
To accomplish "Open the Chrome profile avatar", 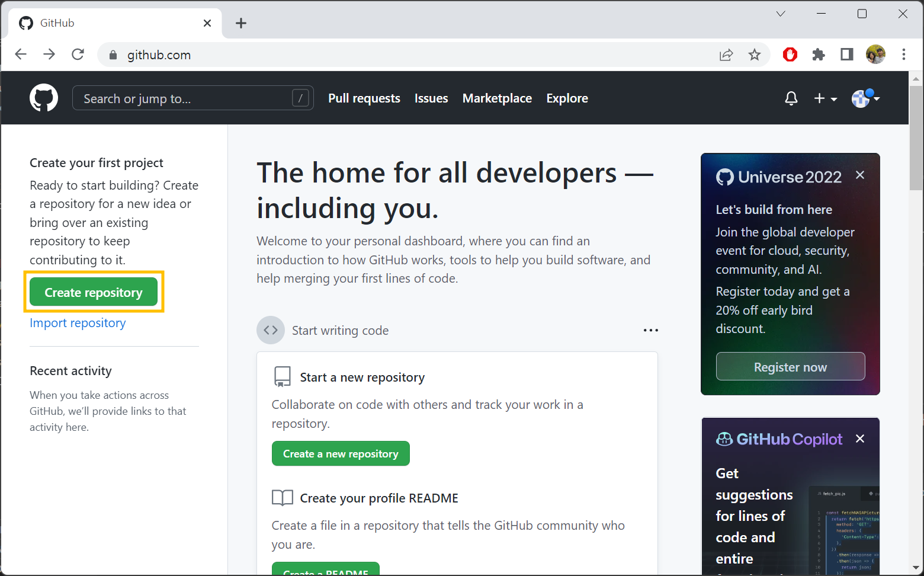I will pyautogui.click(x=875, y=55).
